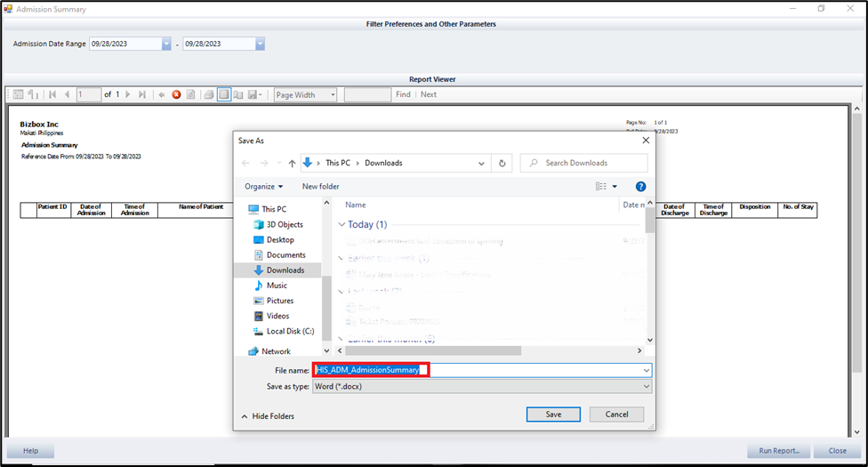868x467 pixels.
Task: Collapse the Today (1) file group
Action: click(x=342, y=225)
